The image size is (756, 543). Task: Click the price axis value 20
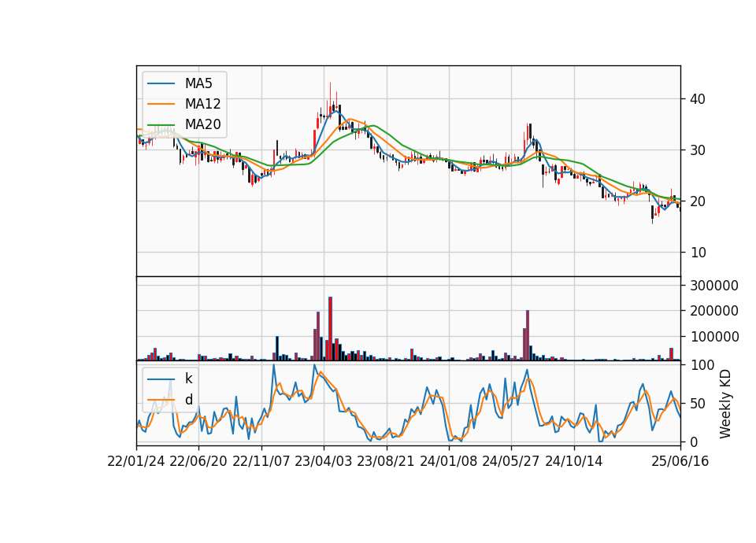[x=698, y=201]
